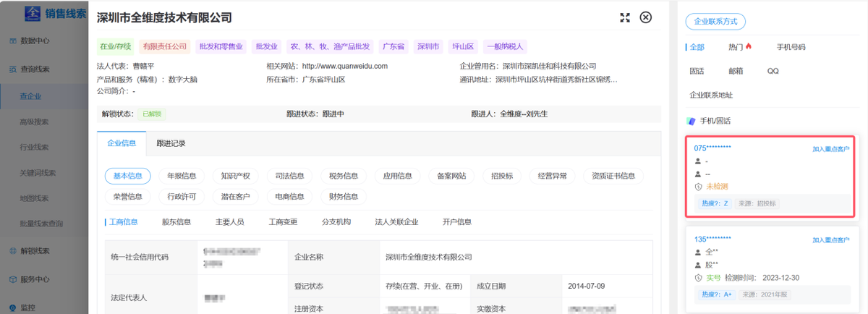This screenshot has height=314, width=868.
Task: Open the 税务信息 category
Action: click(x=343, y=176)
